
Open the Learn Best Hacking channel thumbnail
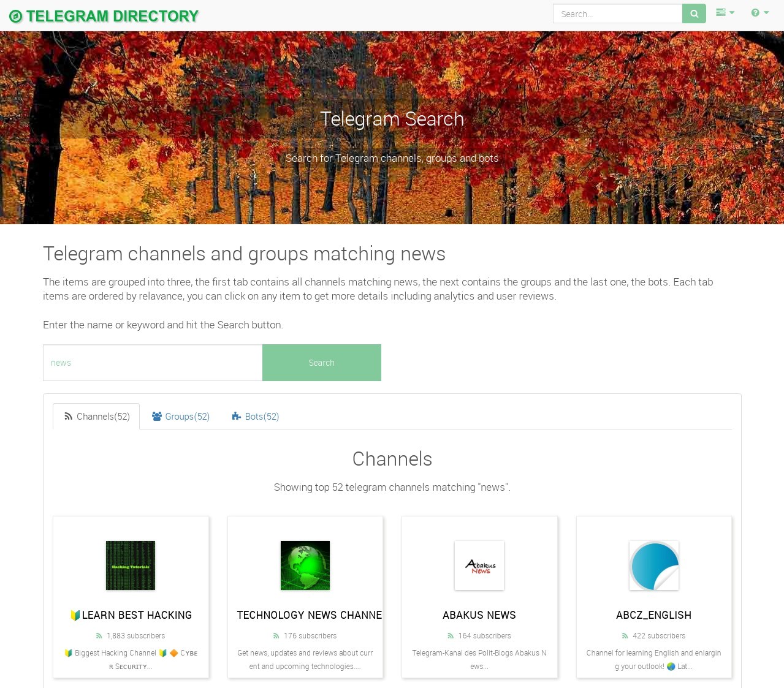coord(131,565)
